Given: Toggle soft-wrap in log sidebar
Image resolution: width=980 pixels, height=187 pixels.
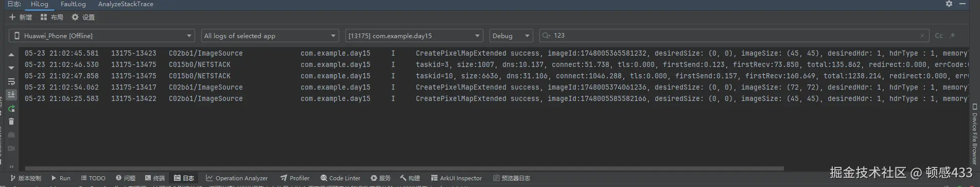Looking at the screenshot, I should [x=11, y=81].
